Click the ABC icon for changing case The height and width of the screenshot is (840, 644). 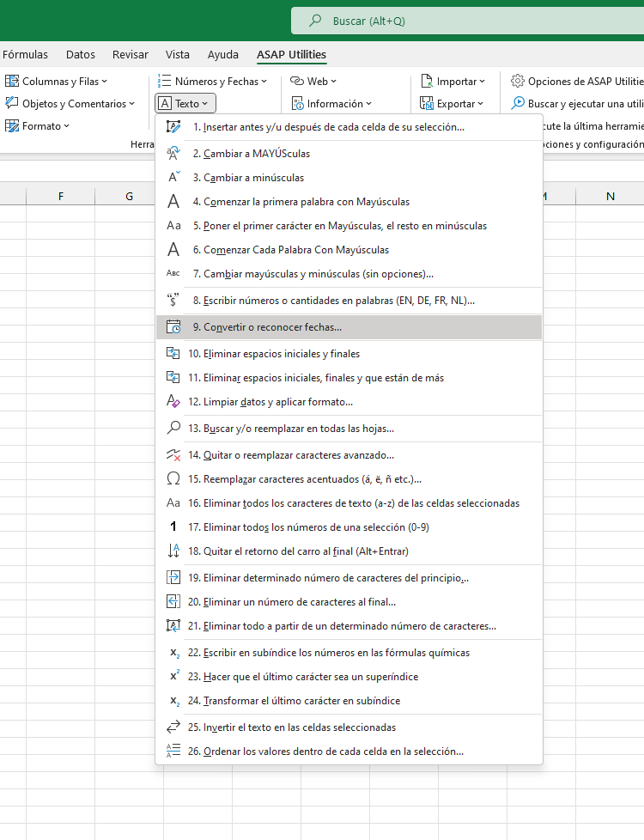click(x=173, y=273)
